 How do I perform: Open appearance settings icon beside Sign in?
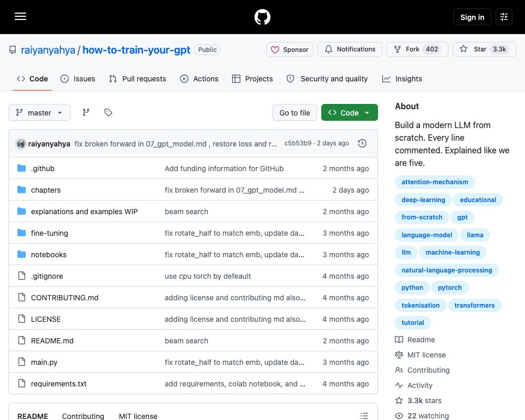504,17
